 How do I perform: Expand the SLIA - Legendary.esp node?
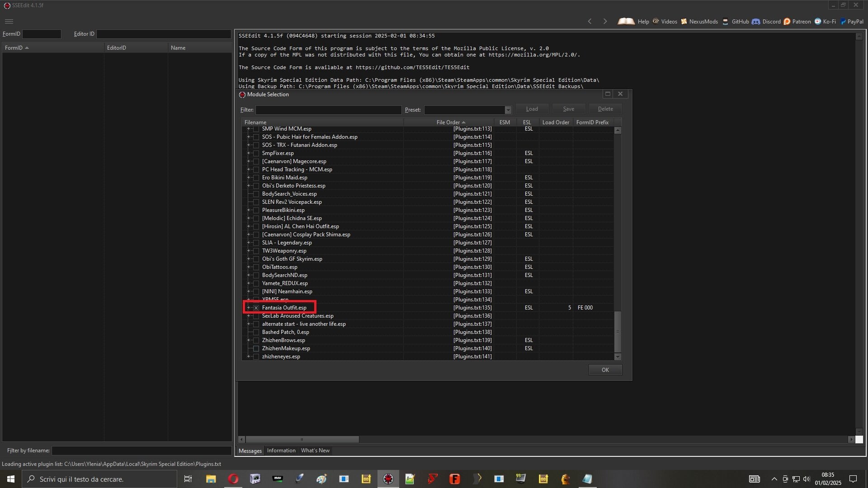[248, 243]
